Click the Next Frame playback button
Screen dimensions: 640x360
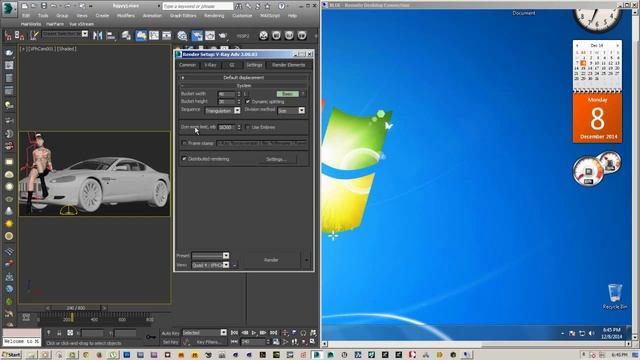click(263, 333)
